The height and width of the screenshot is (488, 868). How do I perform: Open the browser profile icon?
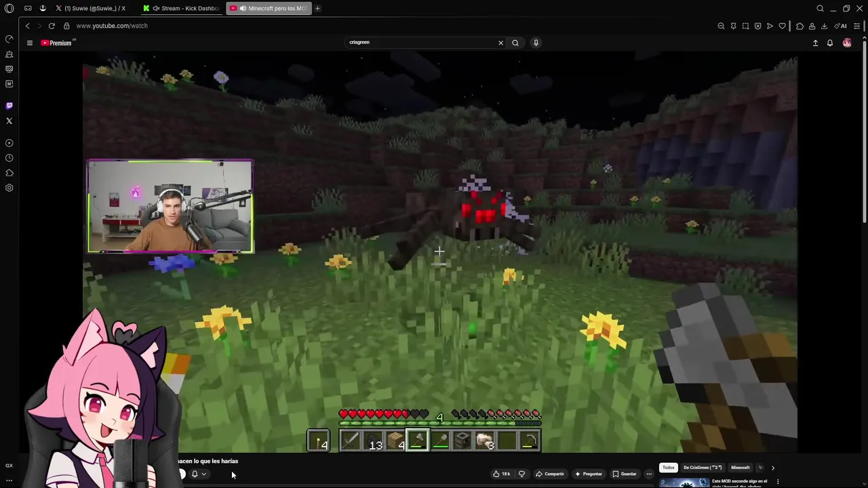pyautogui.click(x=812, y=26)
